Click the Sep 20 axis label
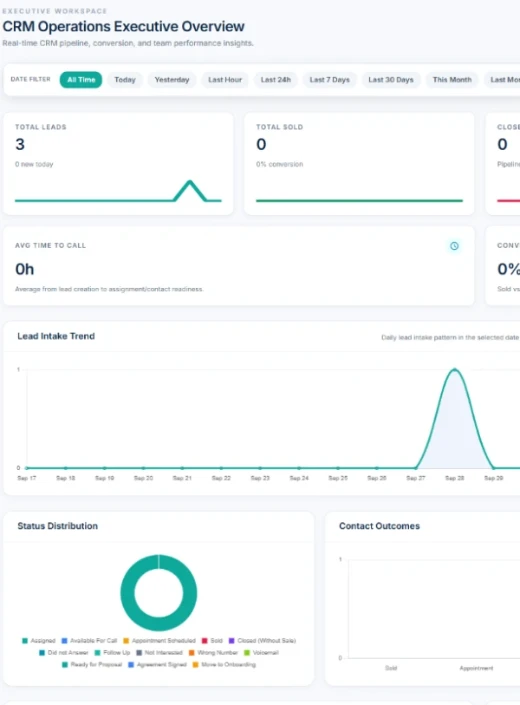The height and width of the screenshot is (705, 520). point(143,478)
